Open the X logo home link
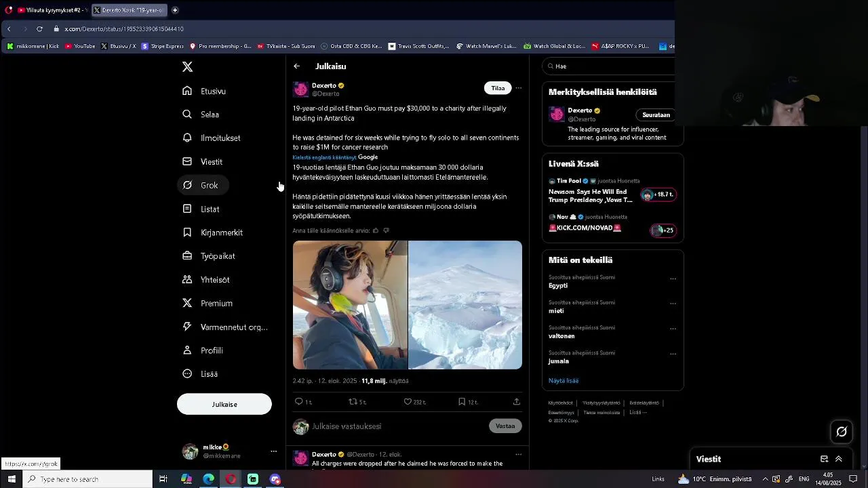Image resolution: width=868 pixels, height=488 pixels. click(x=188, y=66)
